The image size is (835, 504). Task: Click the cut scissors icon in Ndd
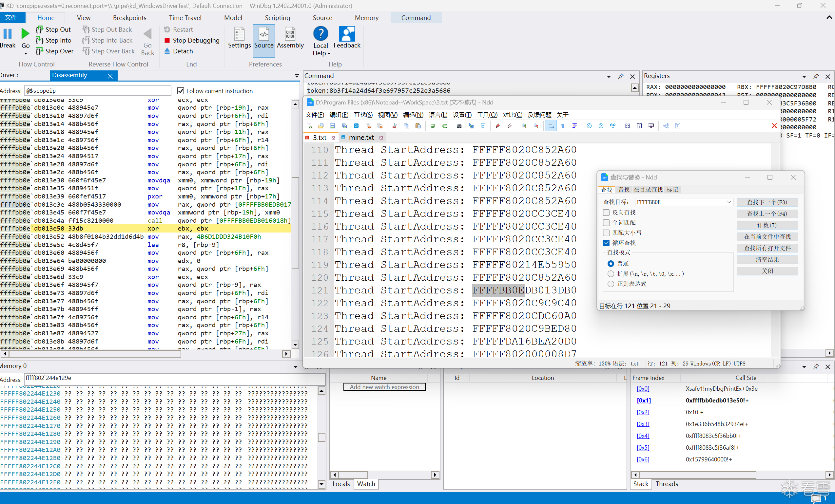point(395,126)
